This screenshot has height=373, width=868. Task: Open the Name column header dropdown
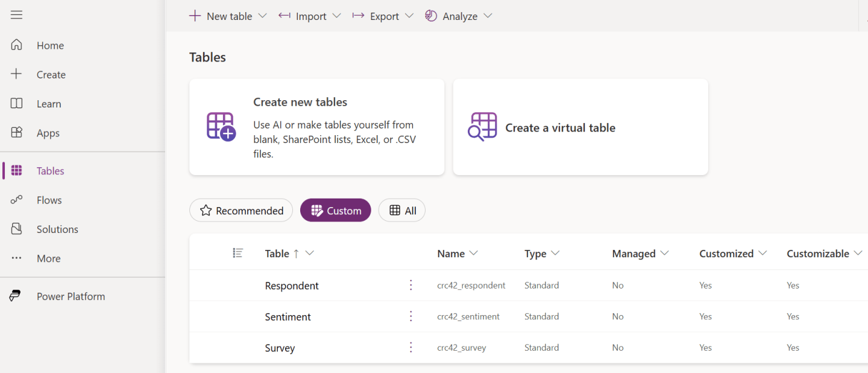[474, 253]
